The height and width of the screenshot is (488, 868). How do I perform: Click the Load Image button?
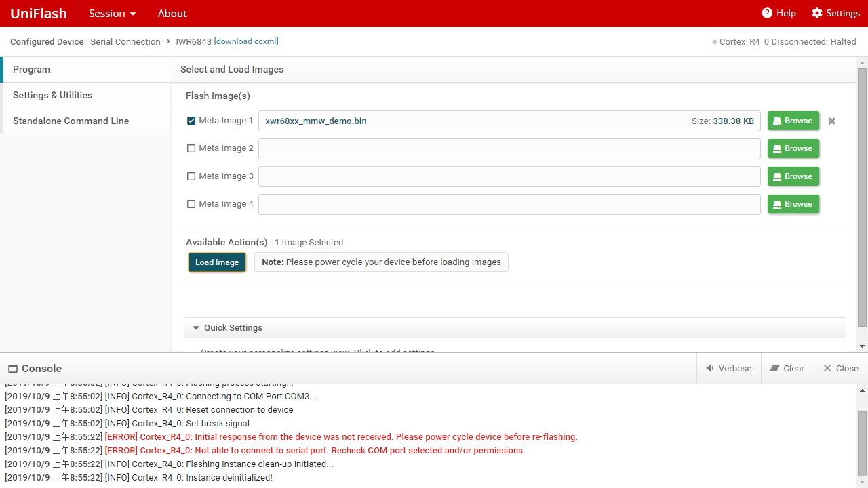tap(217, 262)
